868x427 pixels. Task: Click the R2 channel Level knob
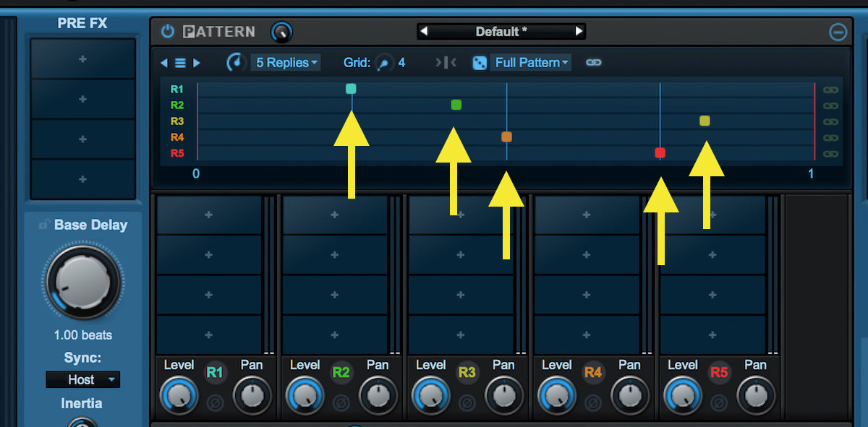click(x=305, y=396)
